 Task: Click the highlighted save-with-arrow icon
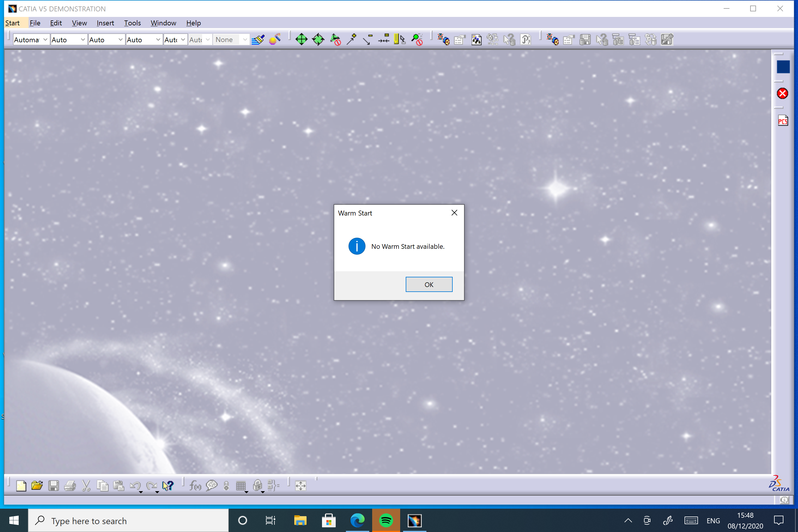click(667, 40)
